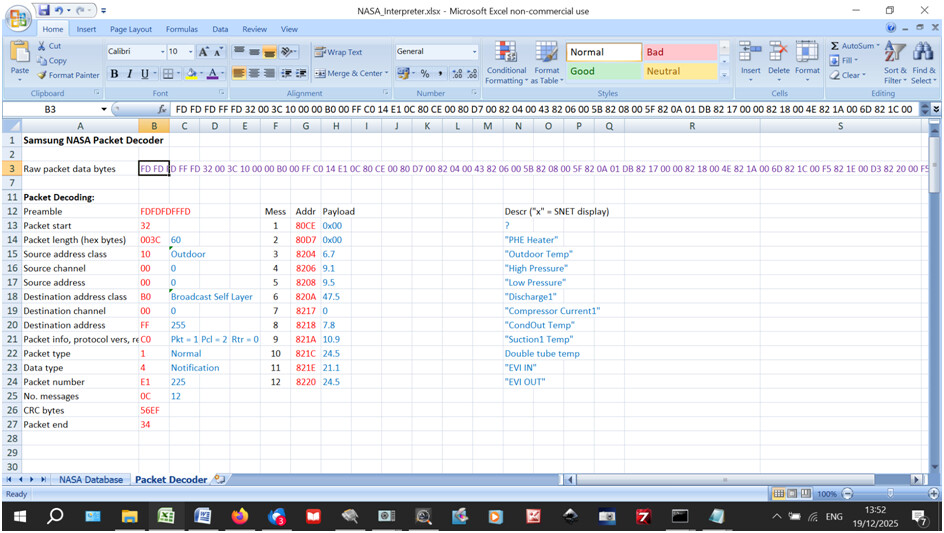
Task: Switch to the NASA Database sheet tab
Action: coord(91,480)
